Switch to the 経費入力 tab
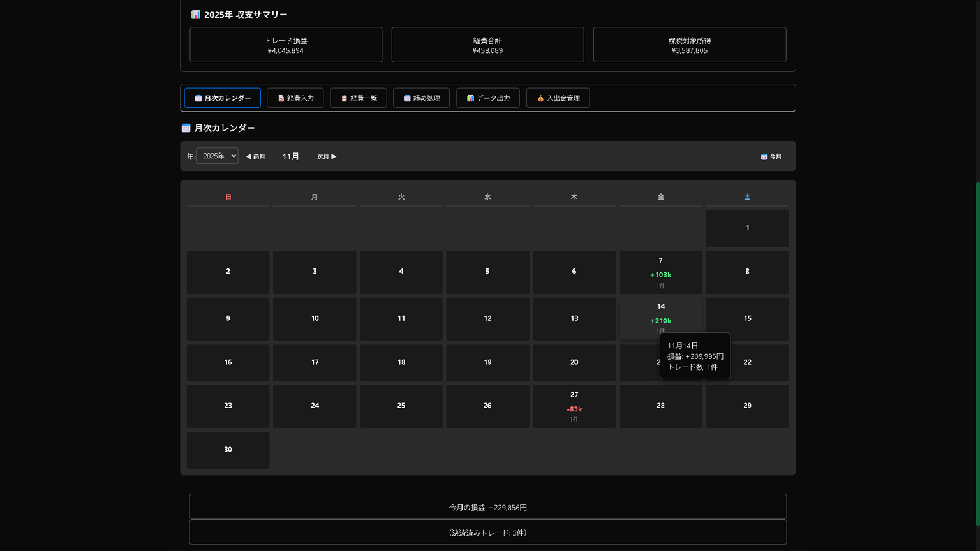This screenshot has height=551, width=980. (295, 98)
